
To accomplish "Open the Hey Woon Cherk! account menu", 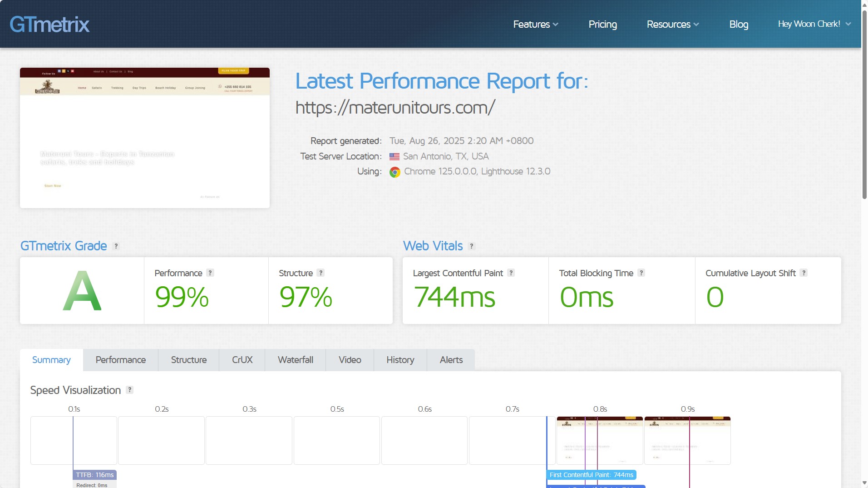I will (814, 24).
